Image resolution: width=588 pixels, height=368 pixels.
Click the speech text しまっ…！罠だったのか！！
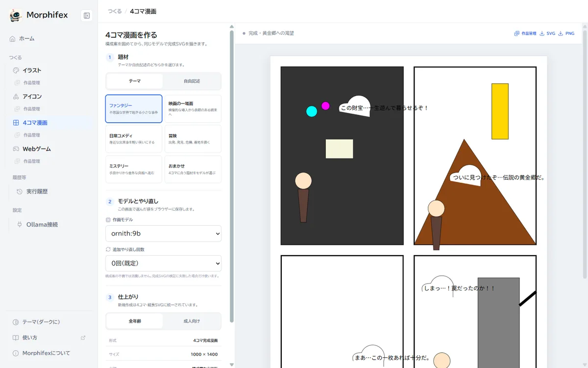coord(459,289)
